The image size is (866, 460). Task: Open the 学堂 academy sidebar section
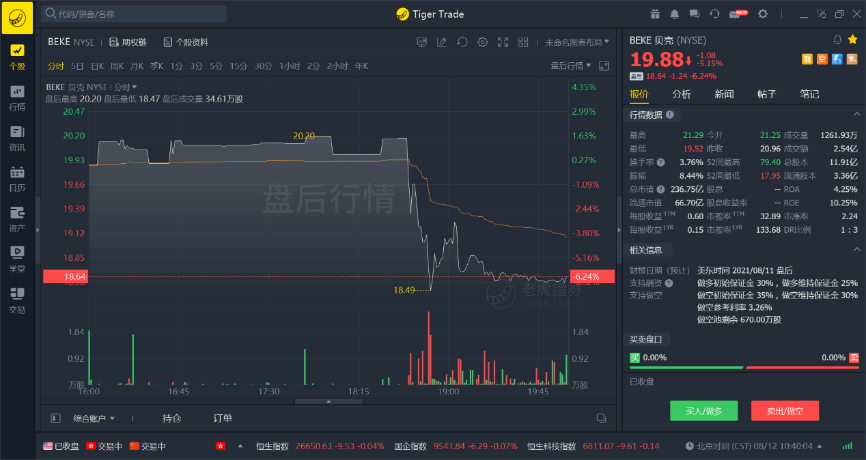(17, 260)
